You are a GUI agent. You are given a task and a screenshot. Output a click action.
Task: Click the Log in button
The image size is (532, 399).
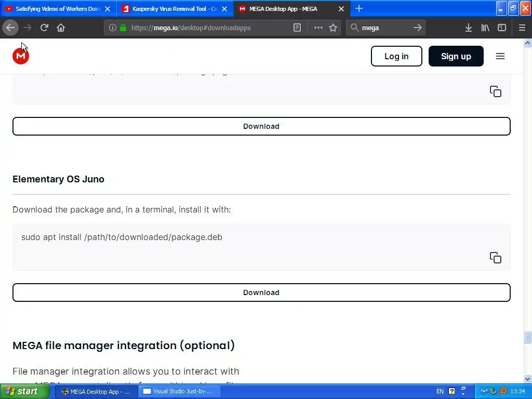(396, 56)
